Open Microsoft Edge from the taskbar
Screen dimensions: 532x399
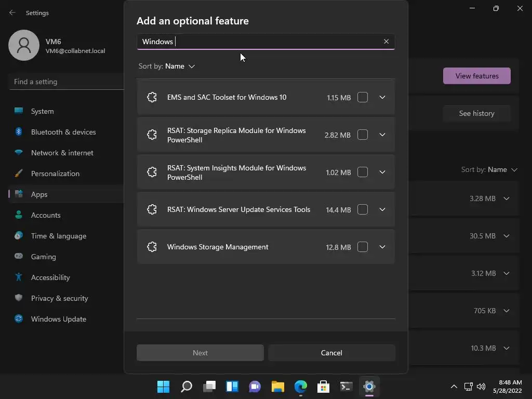pos(300,387)
